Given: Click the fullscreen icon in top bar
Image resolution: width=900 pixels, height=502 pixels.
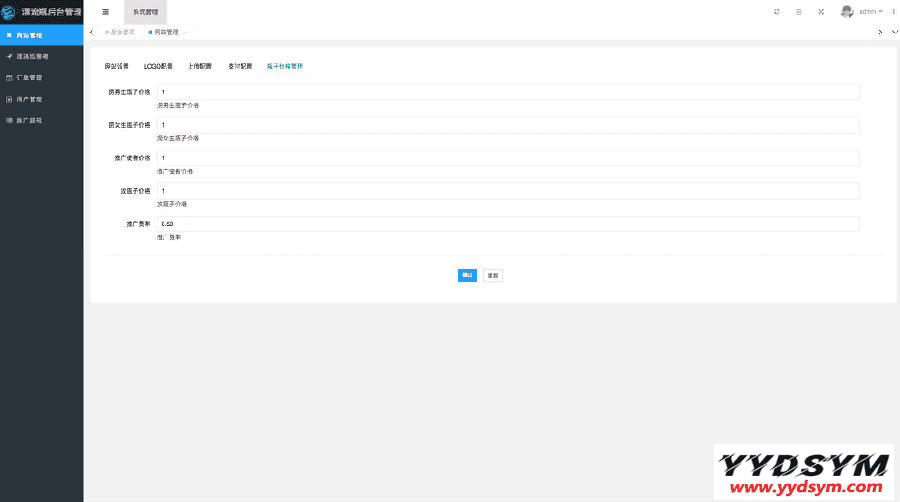Looking at the screenshot, I should coord(821,11).
